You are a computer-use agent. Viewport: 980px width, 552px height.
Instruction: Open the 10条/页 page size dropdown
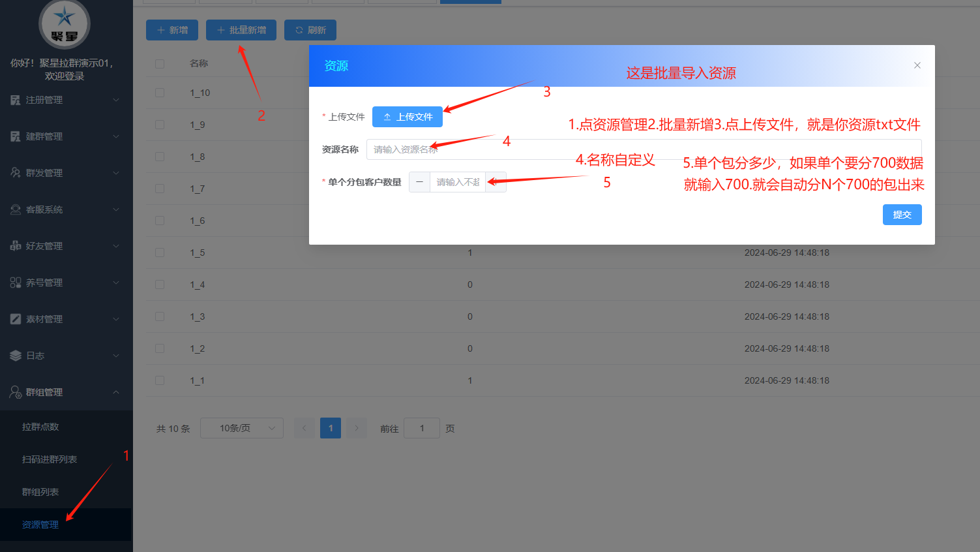tap(241, 427)
